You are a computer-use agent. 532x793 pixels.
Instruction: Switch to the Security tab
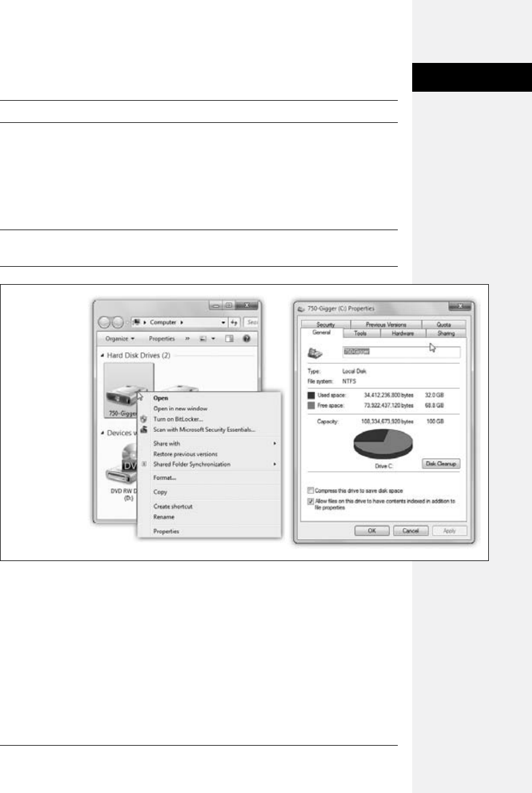(x=325, y=324)
